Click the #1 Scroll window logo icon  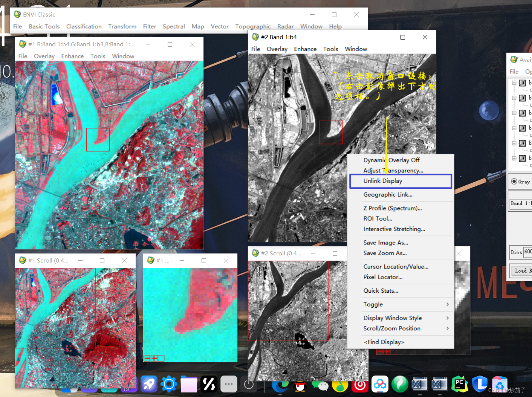tap(23, 260)
